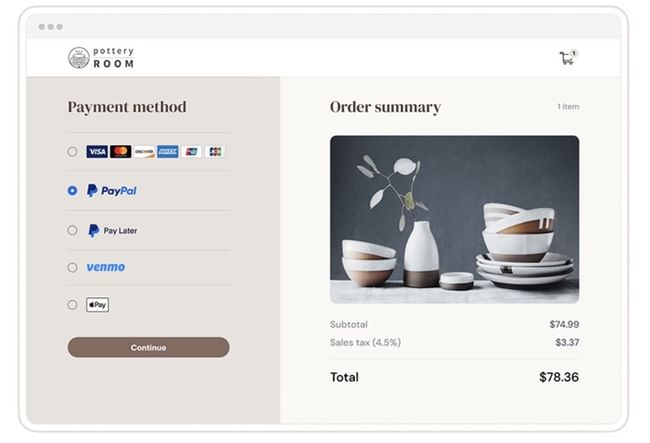Click the Visa card icon

click(x=97, y=152)
